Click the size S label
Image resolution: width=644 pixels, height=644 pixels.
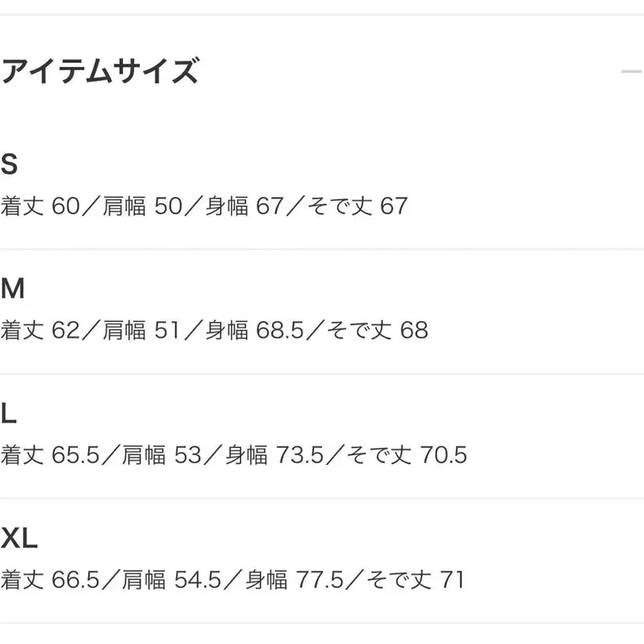(x=10, y=163)
